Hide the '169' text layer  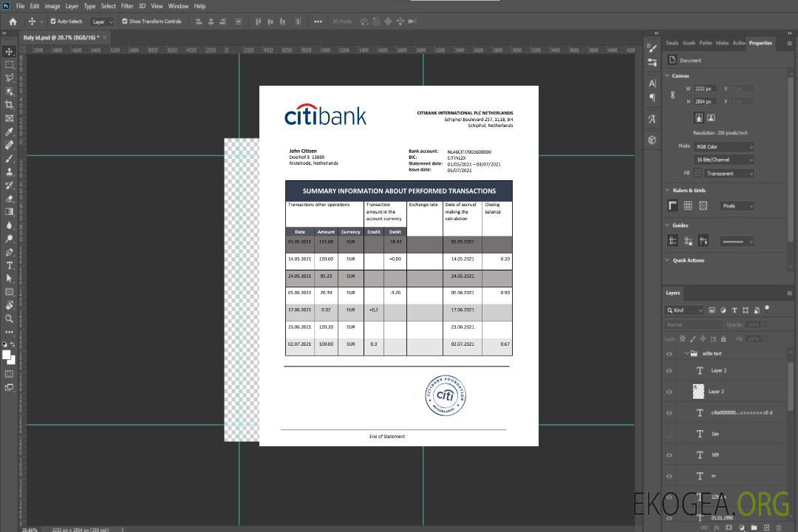tap(669, 455)
